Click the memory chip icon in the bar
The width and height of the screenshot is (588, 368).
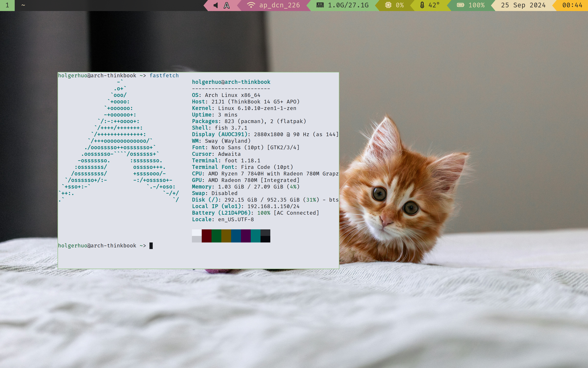pos(320,5)
